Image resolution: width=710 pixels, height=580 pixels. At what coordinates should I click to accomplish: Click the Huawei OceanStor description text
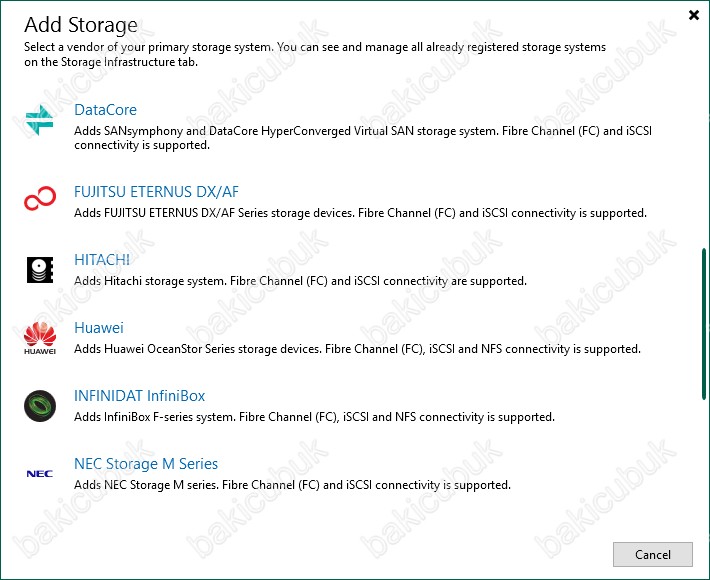tap(357, 349)
